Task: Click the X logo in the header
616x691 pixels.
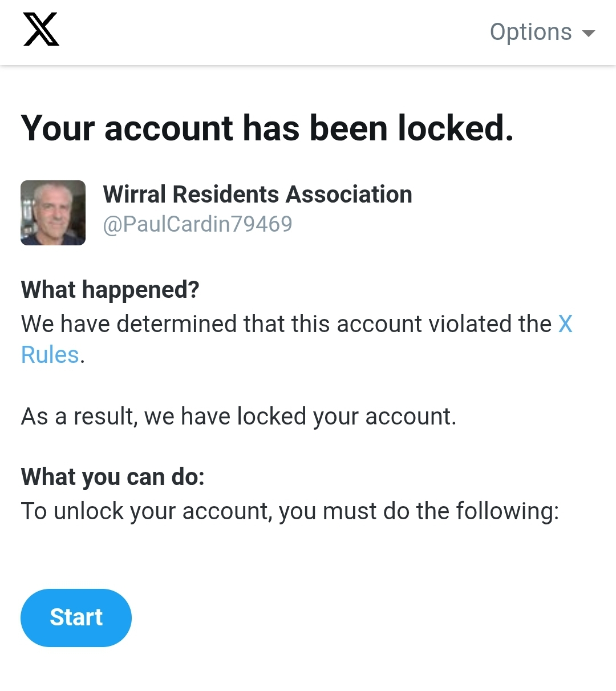Action: (x=41, y=30)
